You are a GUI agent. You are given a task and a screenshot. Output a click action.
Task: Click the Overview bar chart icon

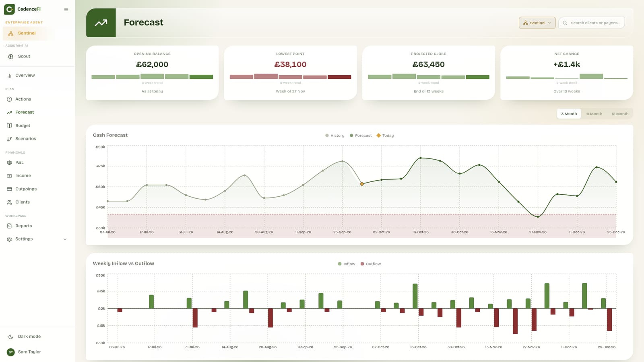click(x=9, y=76)
